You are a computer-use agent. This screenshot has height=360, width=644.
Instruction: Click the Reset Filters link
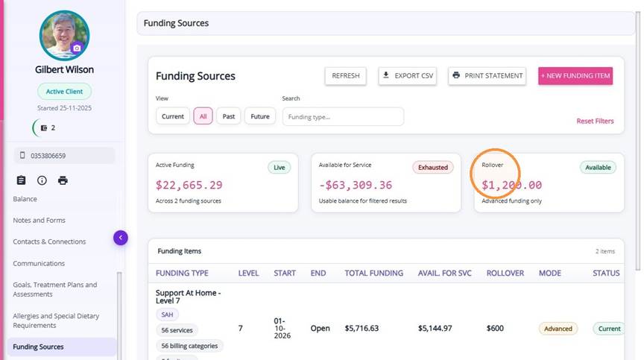(595, 121)
